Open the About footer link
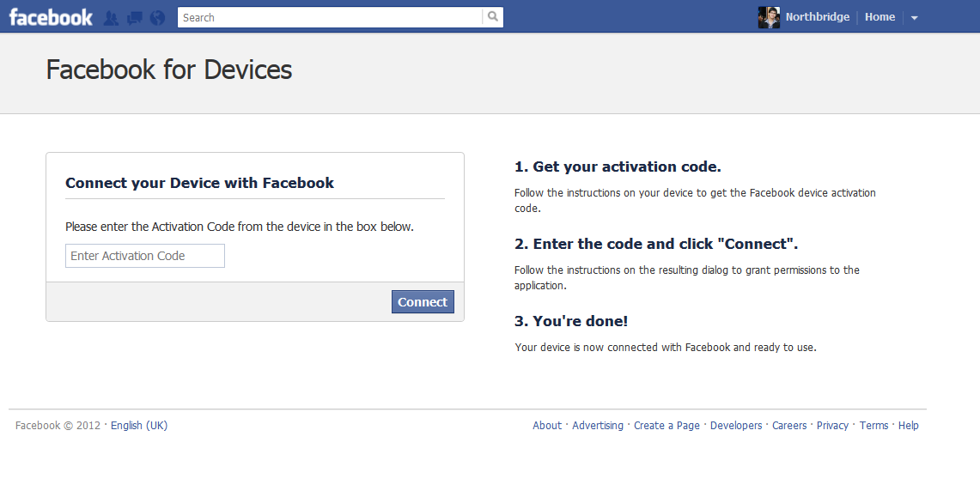Image resolution: width=980 pixels, height=491 pixels. [547, 426]
